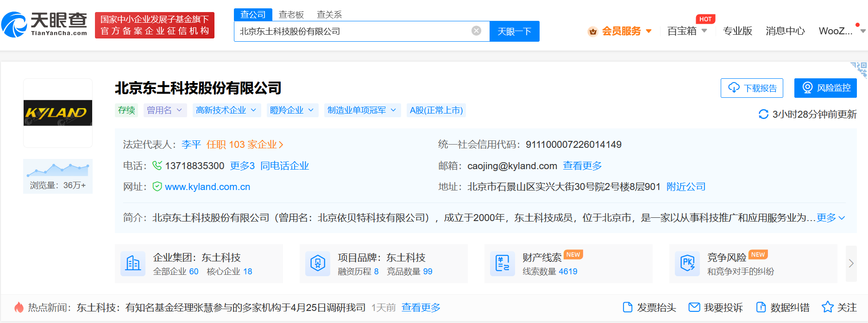
Task: Expand the company 简介 with 更多
Action: coord(831,218)
